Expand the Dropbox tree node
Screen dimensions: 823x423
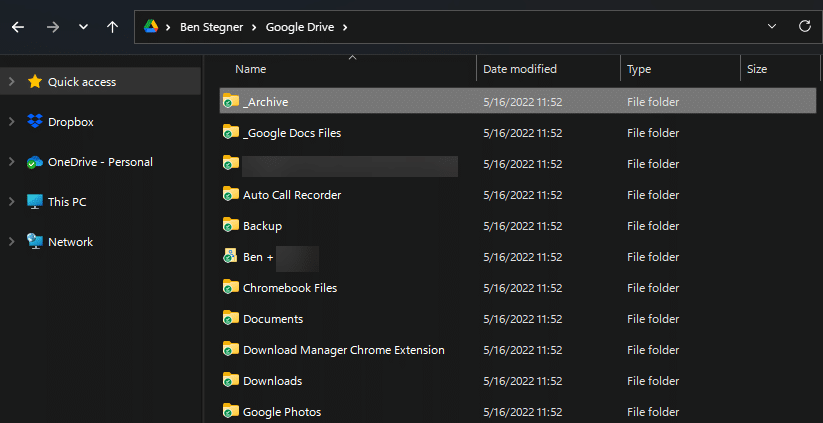pos(12,122)
